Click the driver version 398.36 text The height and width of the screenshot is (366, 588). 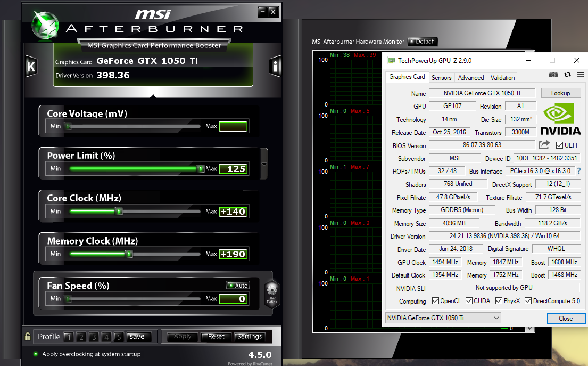tap(113, 76)
